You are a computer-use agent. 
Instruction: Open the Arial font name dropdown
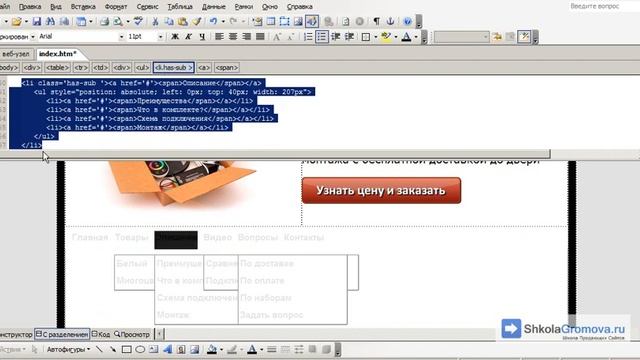[121, 37]
